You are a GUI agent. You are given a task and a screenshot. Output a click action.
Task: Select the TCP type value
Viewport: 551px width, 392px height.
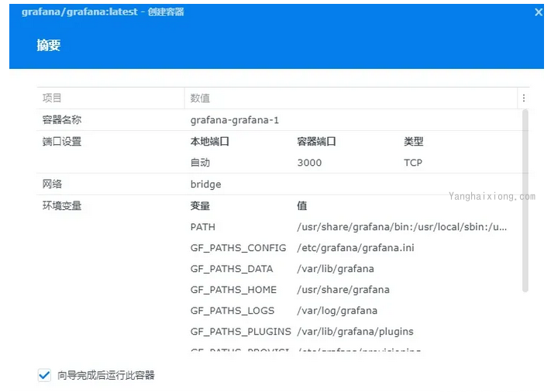[413, 163]
